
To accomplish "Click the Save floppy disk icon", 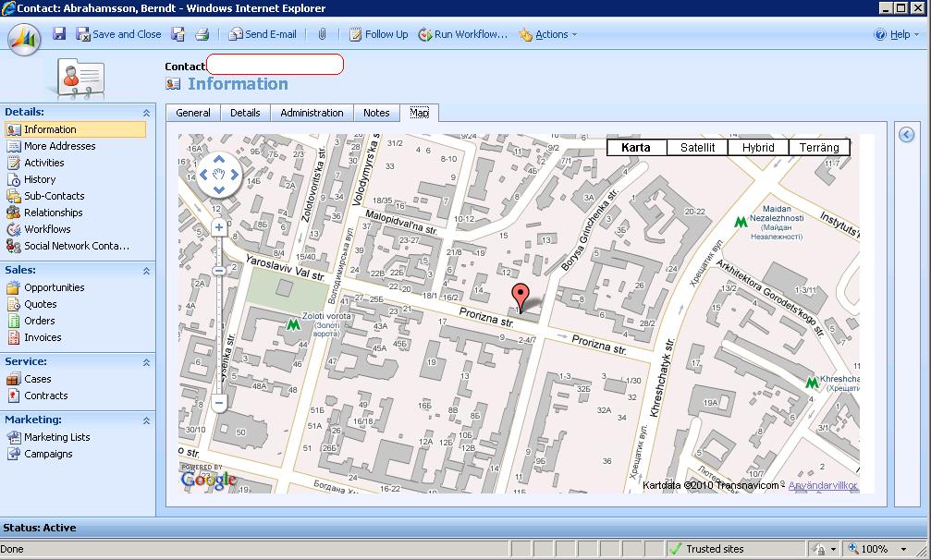I will tap(59, 34).
